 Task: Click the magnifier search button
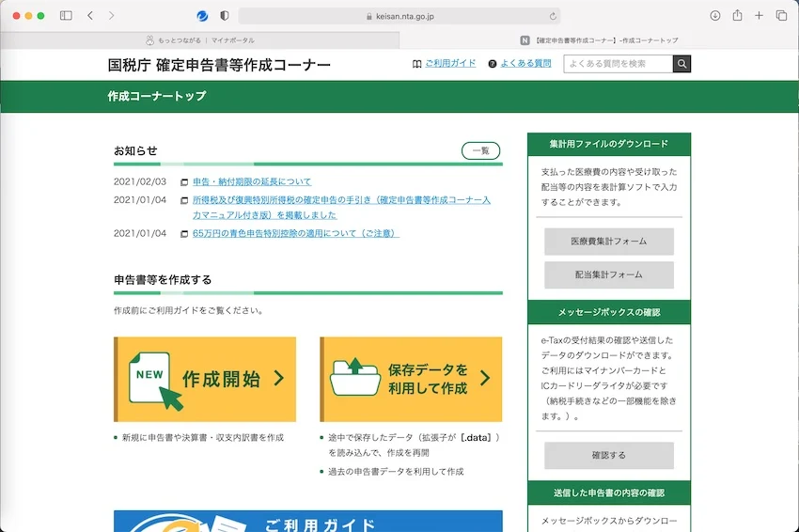coord(681,64)
